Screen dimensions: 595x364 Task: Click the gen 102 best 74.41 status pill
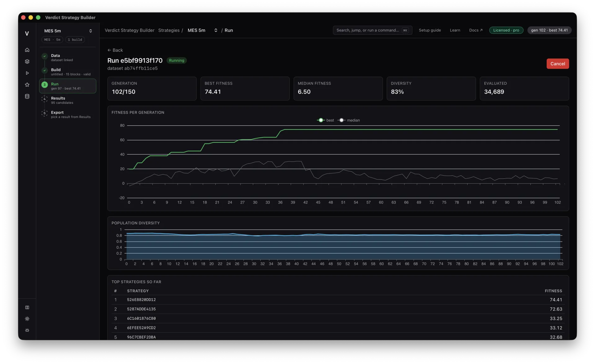tap(549, 30)
